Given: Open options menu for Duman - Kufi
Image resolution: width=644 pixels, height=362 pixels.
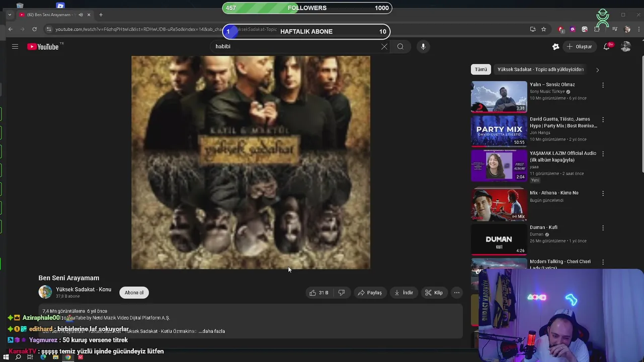Looking at the screenshot, I should pyautogui.click(x=603, y=228).
